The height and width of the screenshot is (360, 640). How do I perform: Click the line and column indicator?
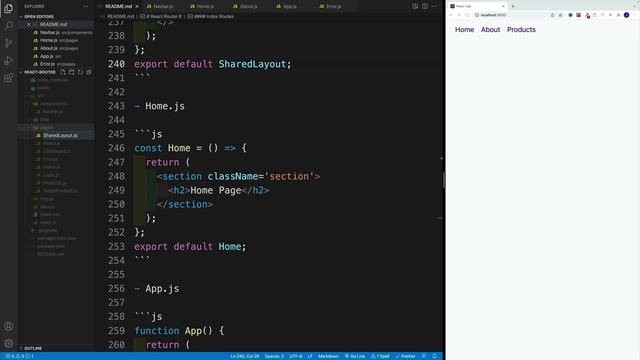coord(244,356)
